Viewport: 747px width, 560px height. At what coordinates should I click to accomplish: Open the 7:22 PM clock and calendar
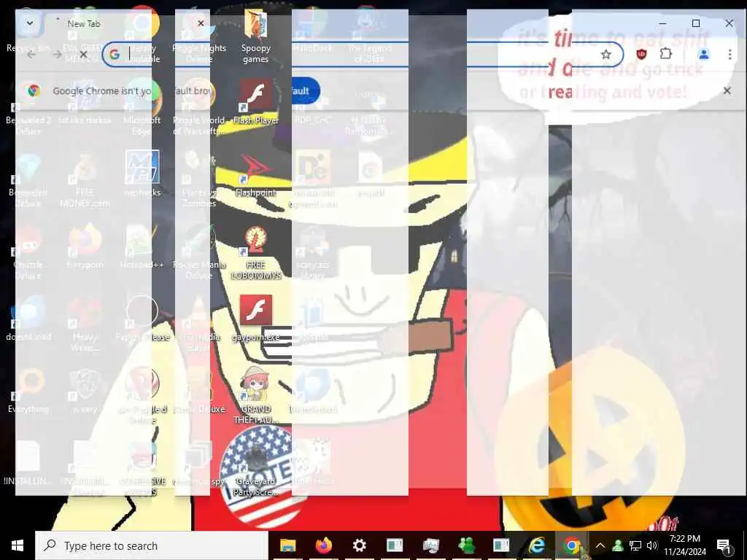(684, 545)
